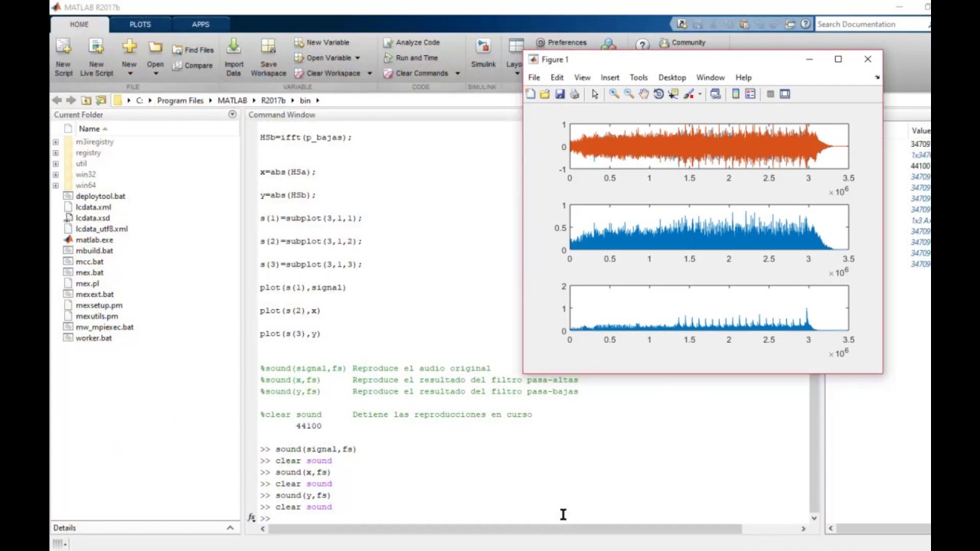The width and height of the screenshot is (980, 551).
Task: Select the Brush data tool
Action: click(x=688, y=94)
